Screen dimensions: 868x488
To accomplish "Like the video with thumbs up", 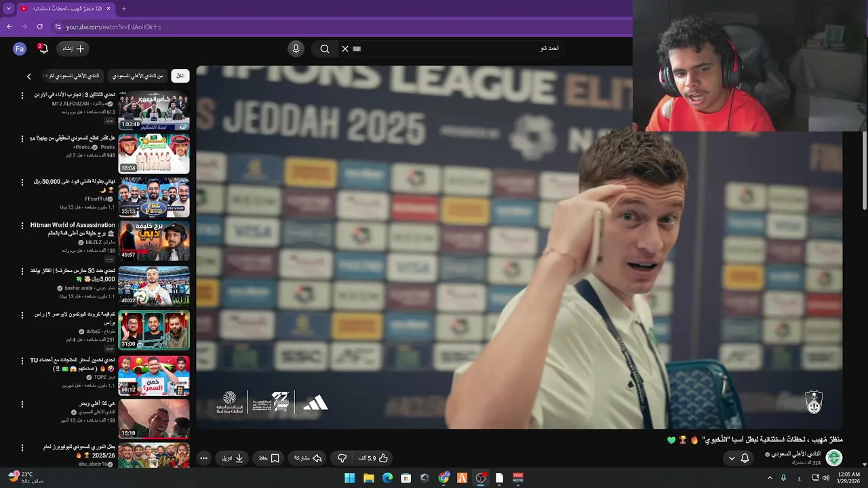I will pyautogui.click(x=374, y=458).
